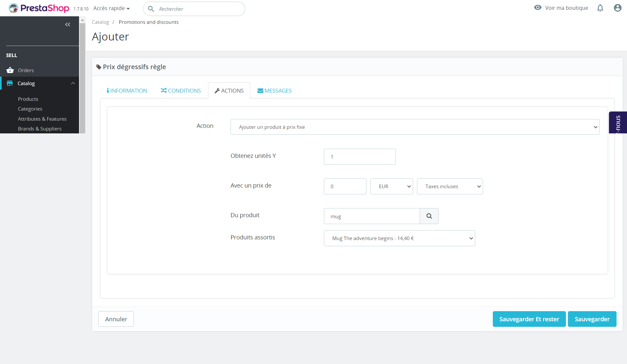The image size is (627, 364).
Task: Open the Action dropdown
Action: pos(415,127)
